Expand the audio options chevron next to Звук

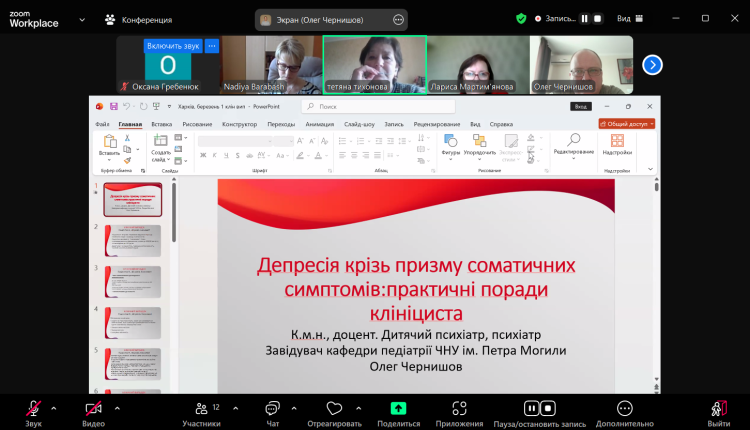[54, 408]
